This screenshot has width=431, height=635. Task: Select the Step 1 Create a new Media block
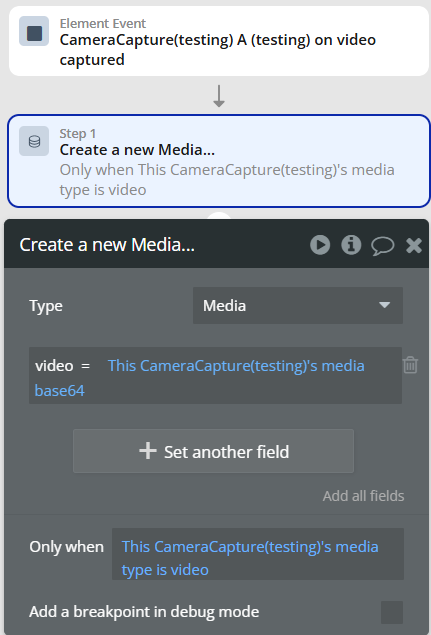click(219, 161)
